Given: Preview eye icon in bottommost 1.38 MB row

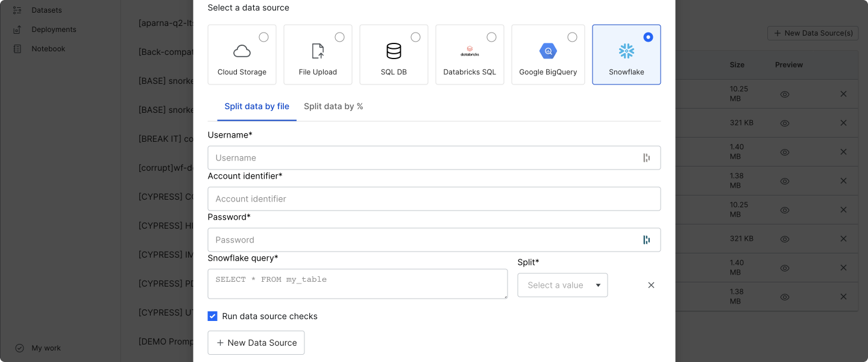Looking at the screenshot, I should 784,297.
